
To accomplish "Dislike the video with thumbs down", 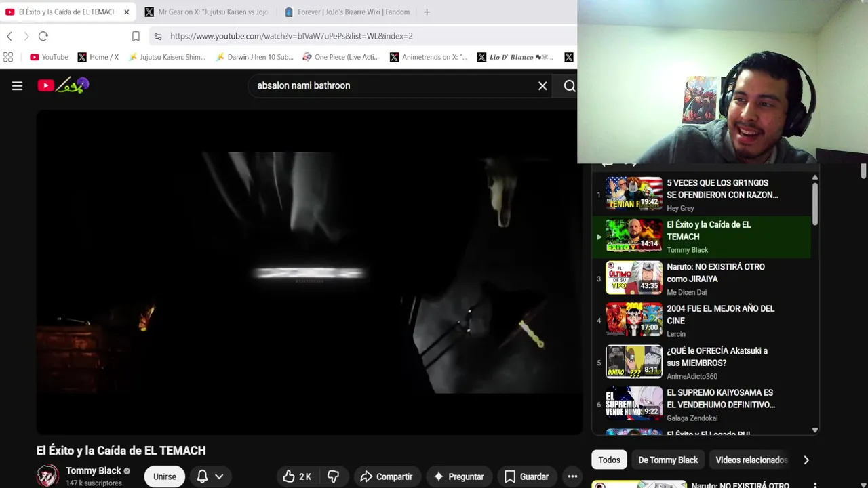I will click(333, 476).
